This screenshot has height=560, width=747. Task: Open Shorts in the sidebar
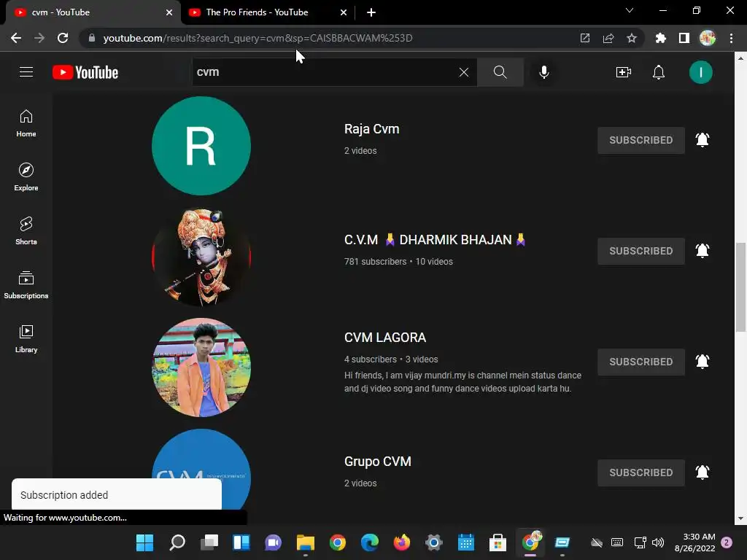coord(26,231)
